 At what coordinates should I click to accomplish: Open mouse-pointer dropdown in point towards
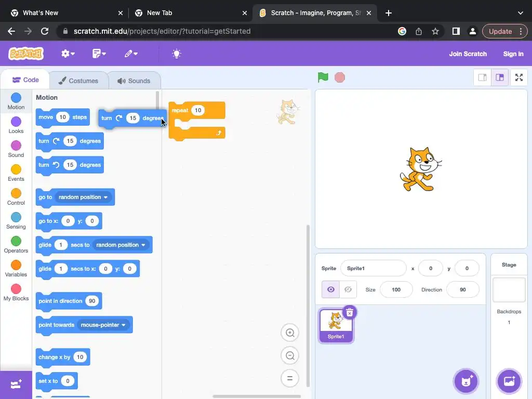(x=103, y=325)
